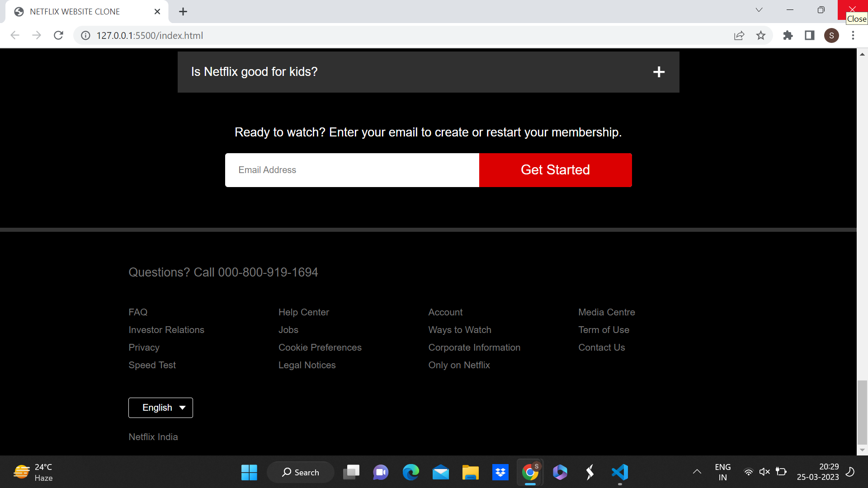Click the forward navigation arrow
The width and height of the screenshot is (868, 488).
[37, 35]
